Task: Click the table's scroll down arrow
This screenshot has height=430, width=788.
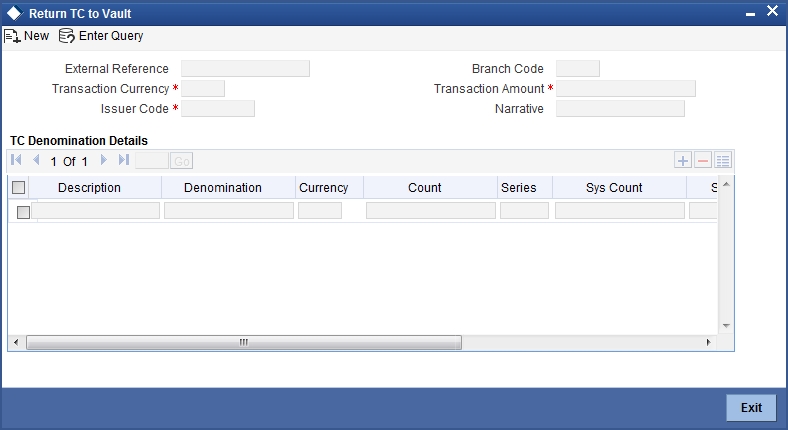Action: click(x=726, y=326)
